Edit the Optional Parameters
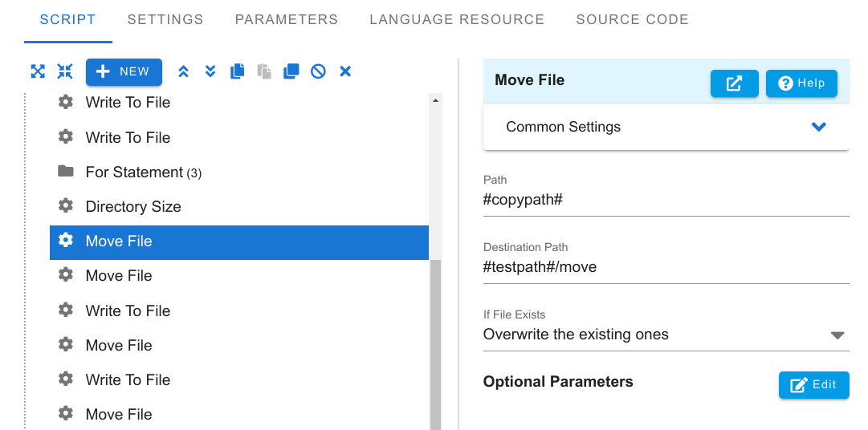This screenshot has height=430, width=868. click(813, 385)
